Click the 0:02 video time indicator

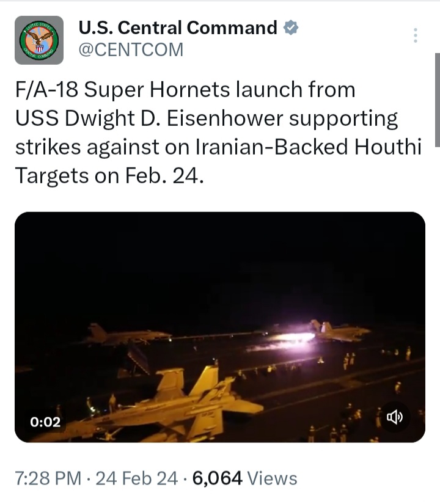pyautogui.click(x=45, y=422)
